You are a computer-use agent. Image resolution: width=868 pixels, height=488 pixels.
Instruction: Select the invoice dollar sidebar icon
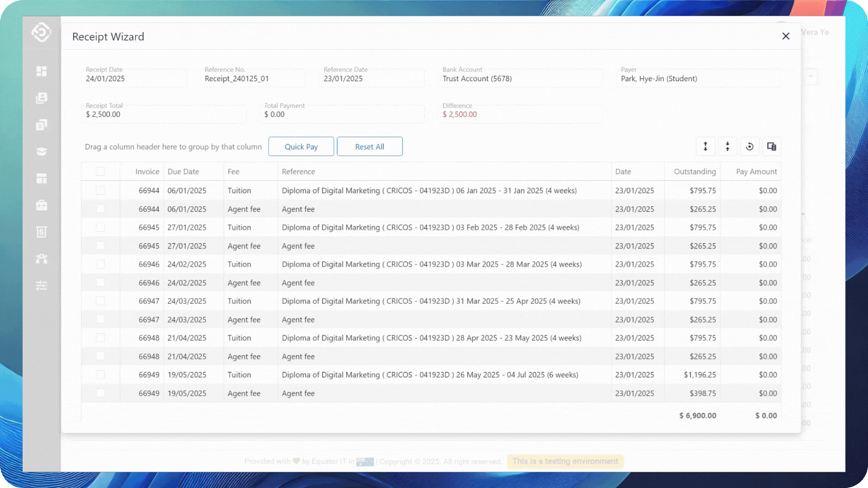(41, 232)
